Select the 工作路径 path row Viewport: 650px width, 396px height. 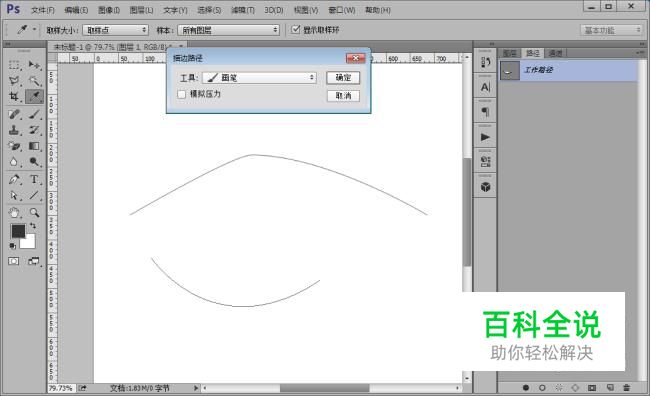pos(568,70)
